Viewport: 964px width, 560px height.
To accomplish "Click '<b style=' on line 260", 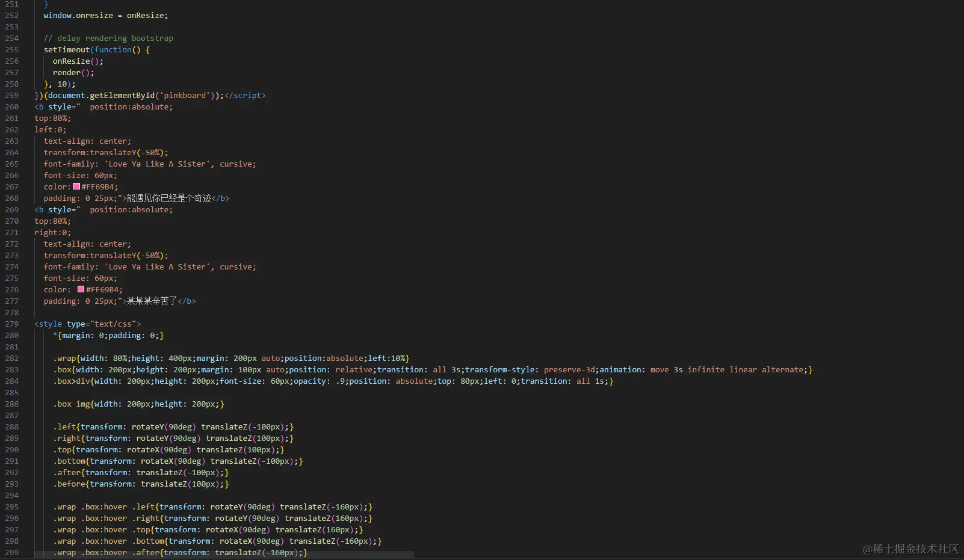I will coord(57,107).
